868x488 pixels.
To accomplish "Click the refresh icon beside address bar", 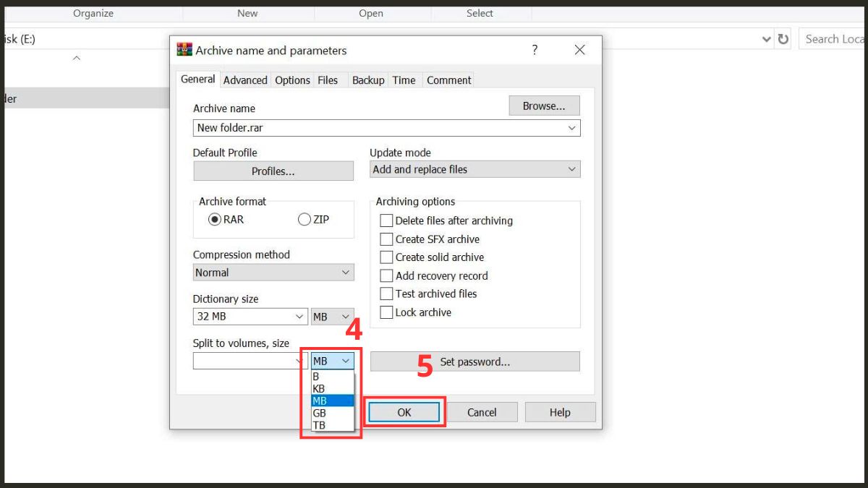I will 783,39.
